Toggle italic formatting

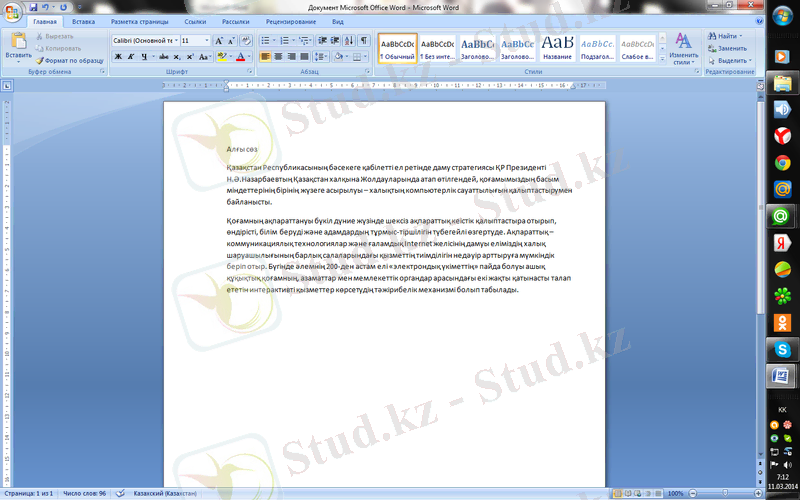click(x=130, y=57)
